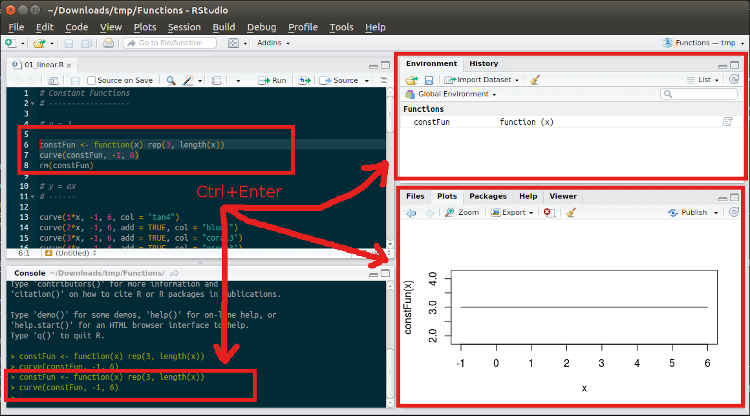The image size is (750, 416).
Task: Expand the Source button dropdown arrow
Action: tap(367, 81)
